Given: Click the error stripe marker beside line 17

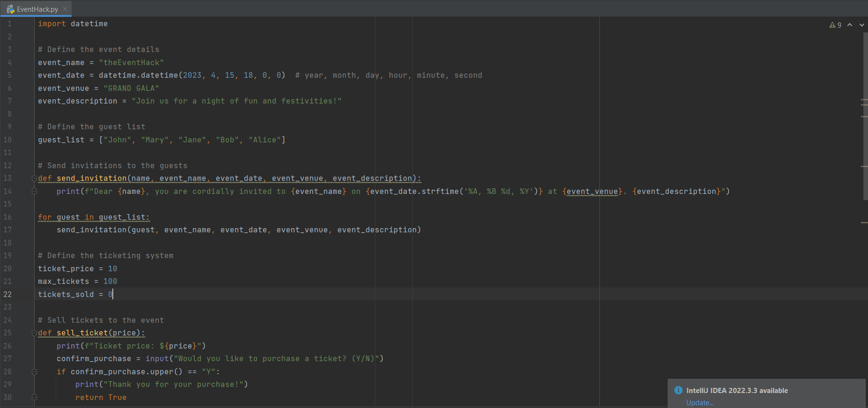Looking at the screenshot, I should 864,223.
